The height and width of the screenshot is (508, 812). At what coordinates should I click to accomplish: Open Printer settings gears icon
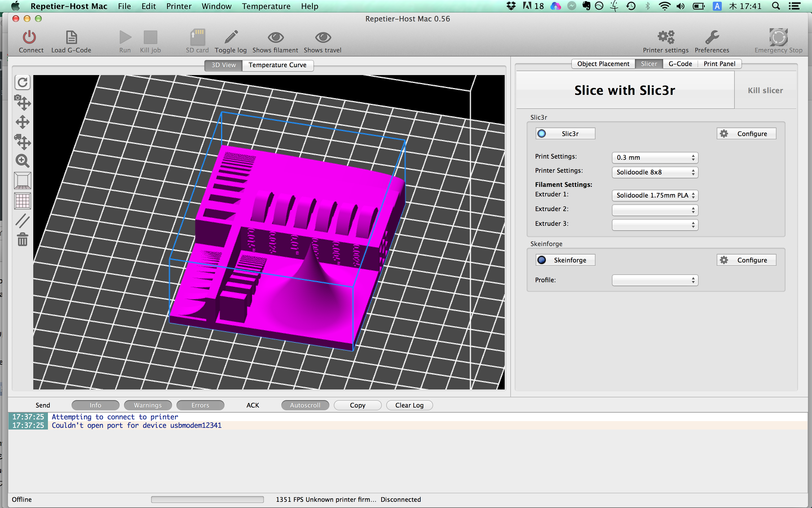click(x=666, y=37)
